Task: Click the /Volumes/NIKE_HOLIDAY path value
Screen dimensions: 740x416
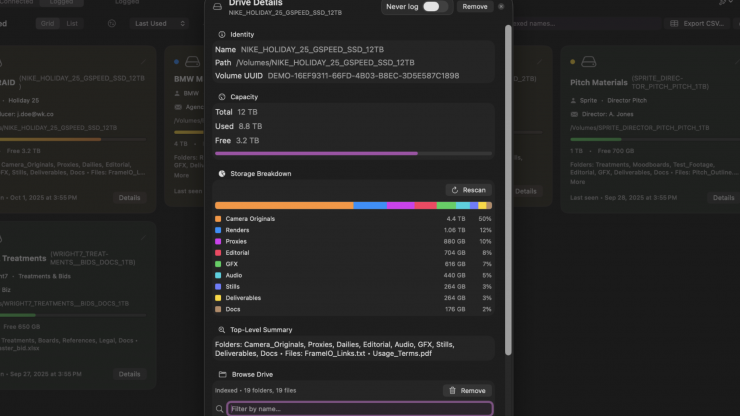Action: click(x=325, y=62)
